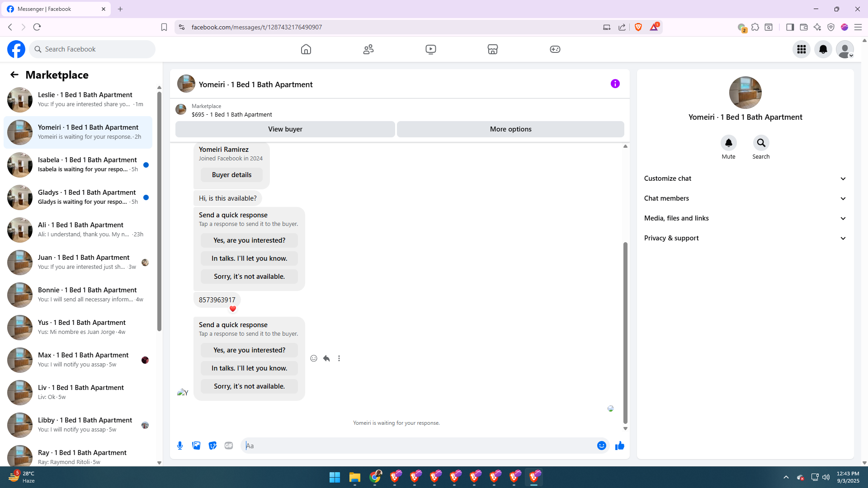868x488 pixels.
Task: Send a thumbs-up like
Action: tap(620, 446)
